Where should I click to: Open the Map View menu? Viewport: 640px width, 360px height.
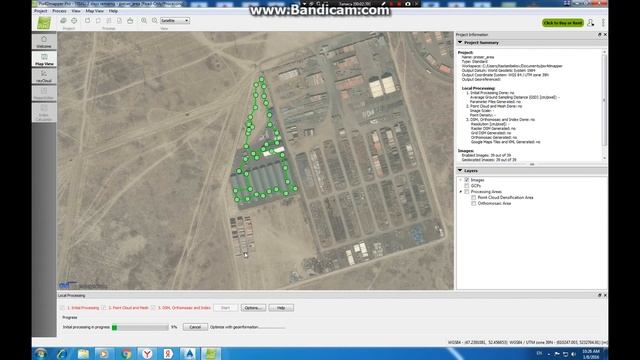95,11
